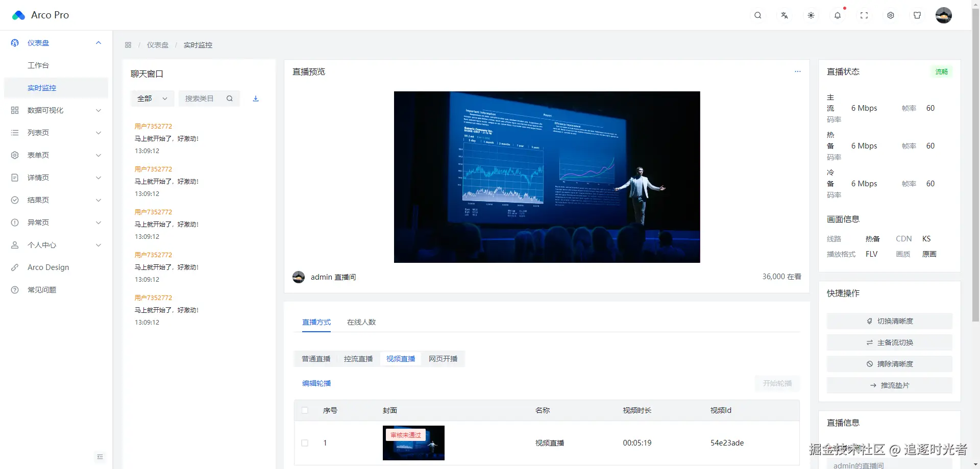Image resolution: width=980 pixels, height=469 pixels.
Task: Click the 编辑轮播 link
Action: point(316,383)
